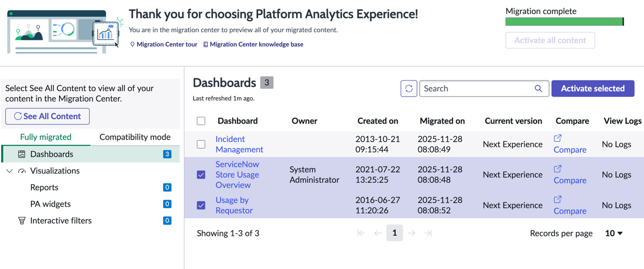The image size is (644, 269).
Task: Open the Migration Center knowledge base link
Action: (x=257, y=45)
